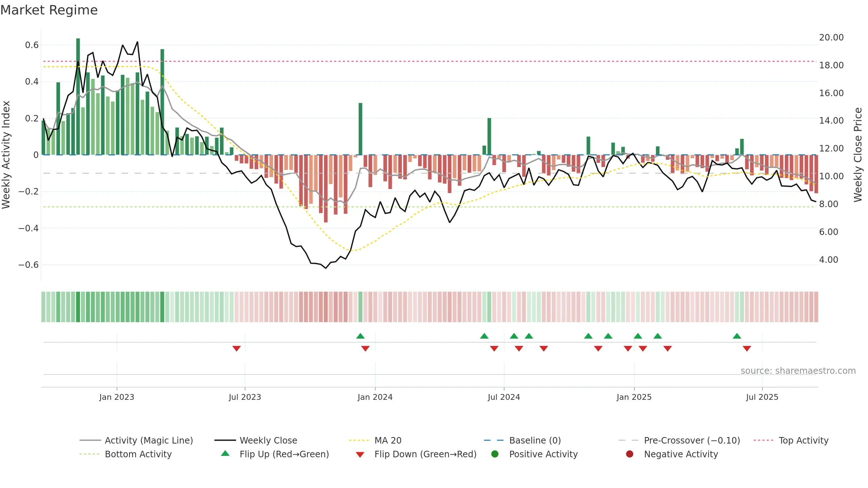Click the source: sharemaestro.com text
Viewport: 868px width, 488px height.
pyautogui.click(x=798, y=371)
